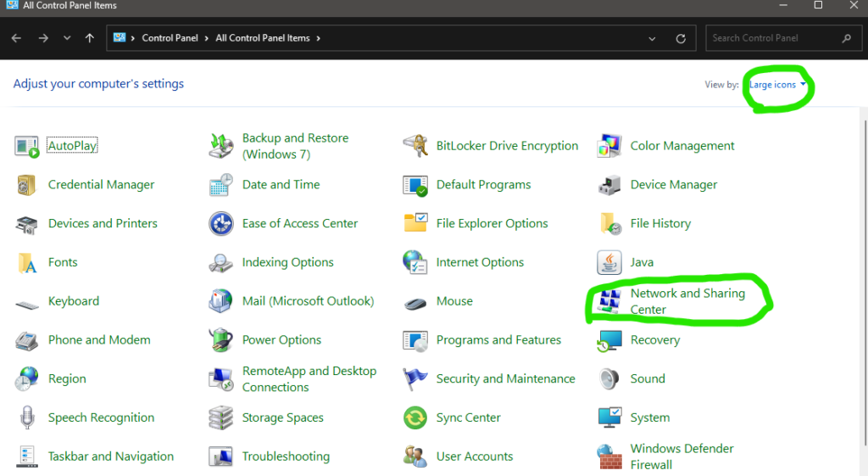Open the Windows Defender Firewall icon
This screenshot has height=476, width=868.
[x=609, y=456]
